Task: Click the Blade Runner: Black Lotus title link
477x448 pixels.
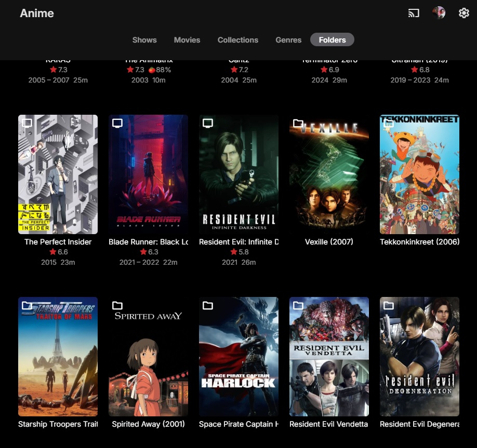Action: tap(148, 242)
